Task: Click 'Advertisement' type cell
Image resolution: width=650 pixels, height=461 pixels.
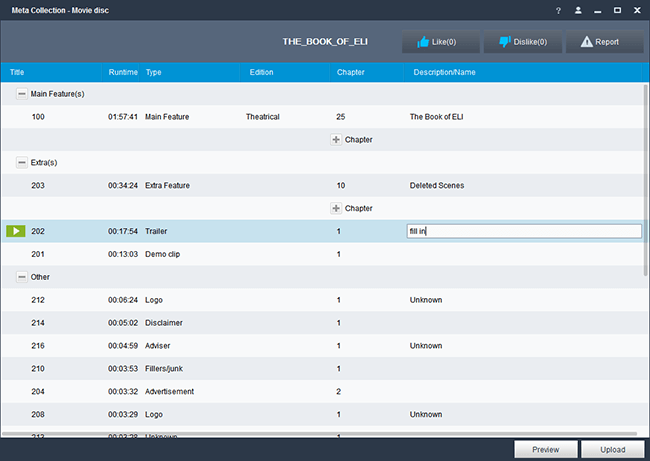Action: pyautogui.click(x=169, y=391)
